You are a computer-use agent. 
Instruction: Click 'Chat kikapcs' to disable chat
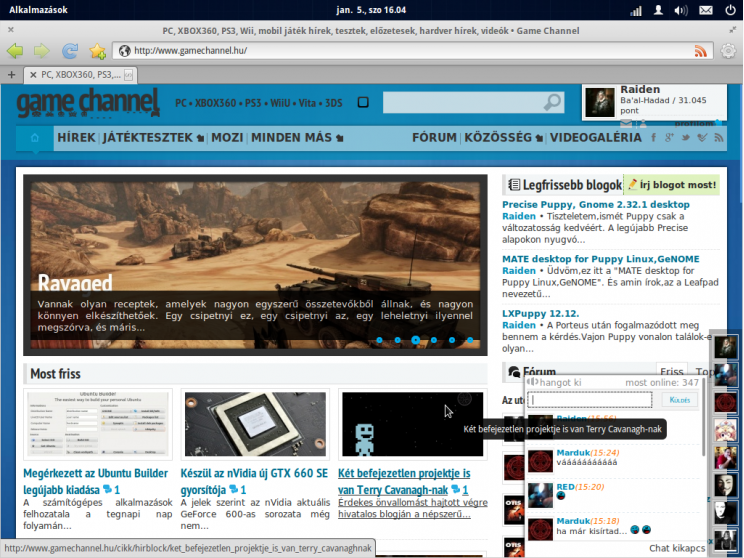677,548
